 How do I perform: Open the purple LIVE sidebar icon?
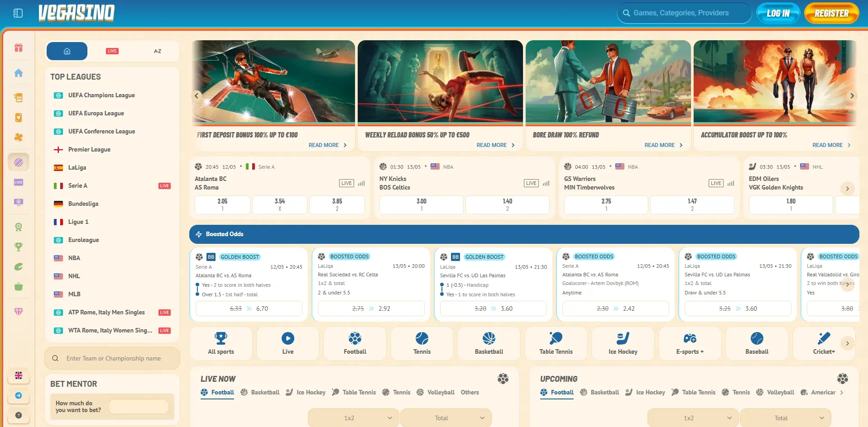[x=19, y=182]
